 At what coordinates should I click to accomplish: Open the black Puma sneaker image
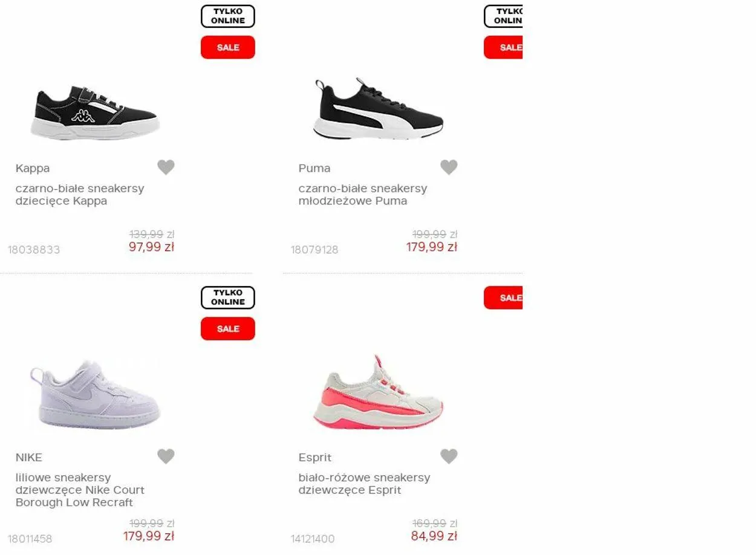pyautogui.click(x=378, y=109)
